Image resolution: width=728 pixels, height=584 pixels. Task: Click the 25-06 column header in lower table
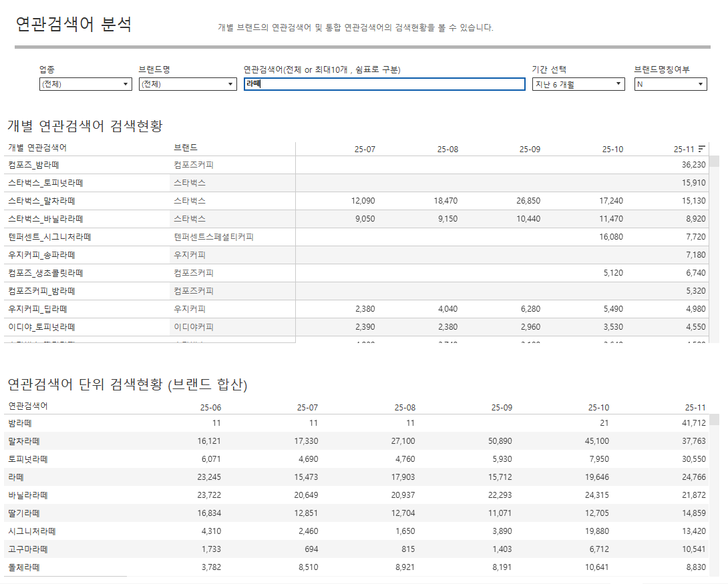pyautogui.click(x=210, y=406)
